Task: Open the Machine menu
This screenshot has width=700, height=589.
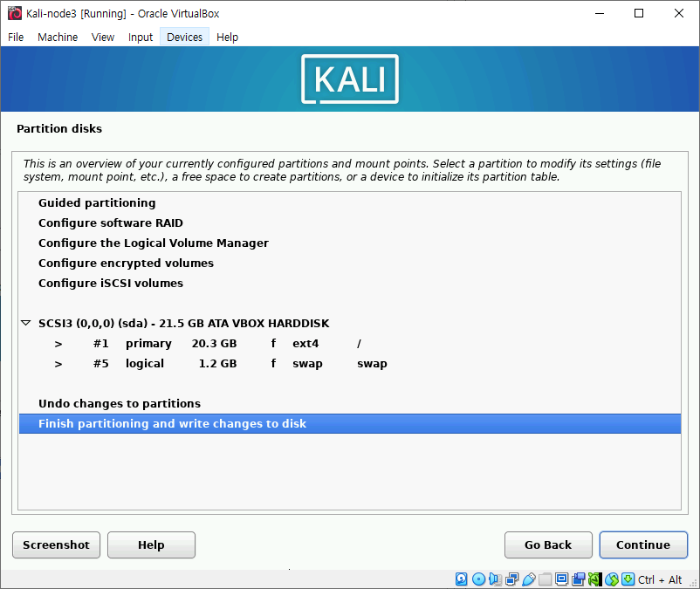Action: coord(58,37)
